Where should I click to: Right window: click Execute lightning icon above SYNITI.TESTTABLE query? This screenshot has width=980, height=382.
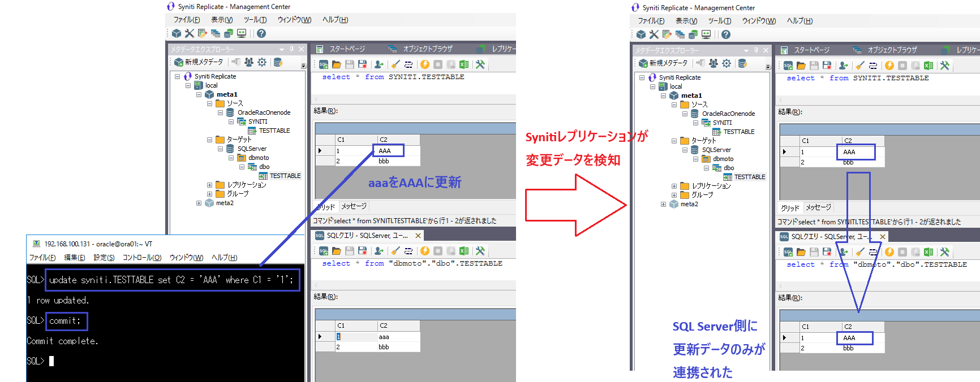[889, 66]
